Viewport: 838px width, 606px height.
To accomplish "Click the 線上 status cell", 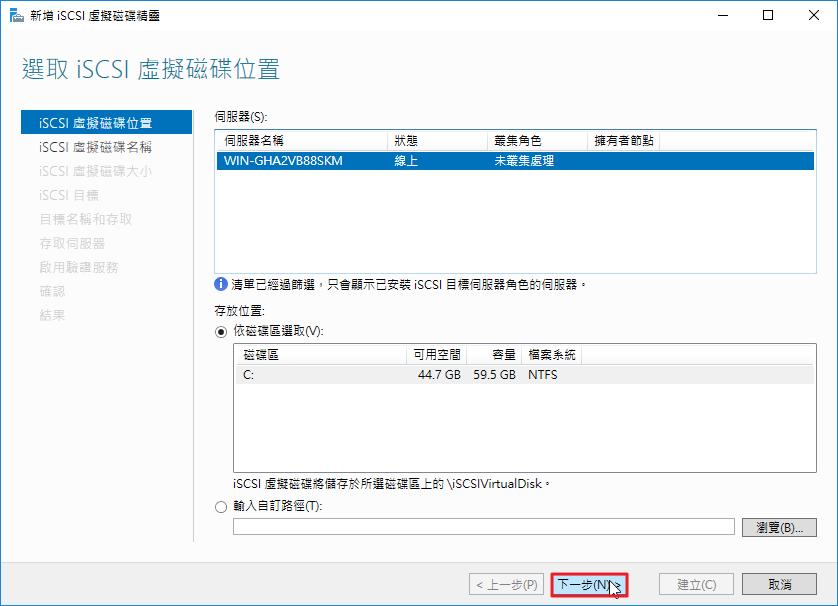I will 406,161.
